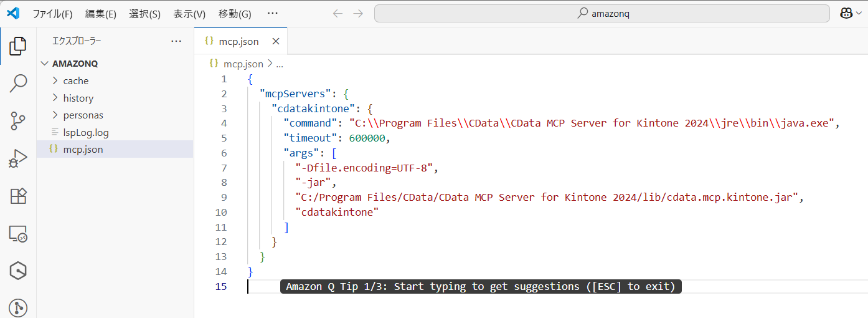This screenshot has width=868, height=318.
Task: Click the VS Code logo icon
Action: (x=13, y=13)
